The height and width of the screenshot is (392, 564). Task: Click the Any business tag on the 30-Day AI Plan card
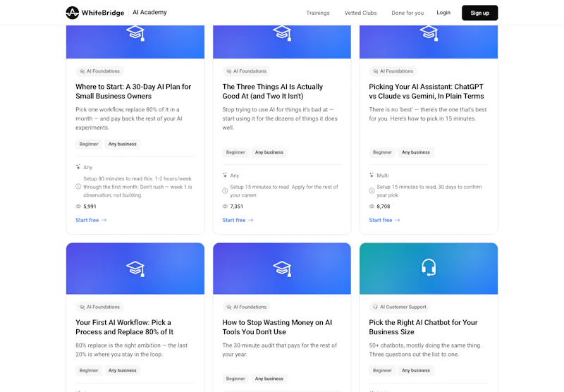click(x=122, y=145)
